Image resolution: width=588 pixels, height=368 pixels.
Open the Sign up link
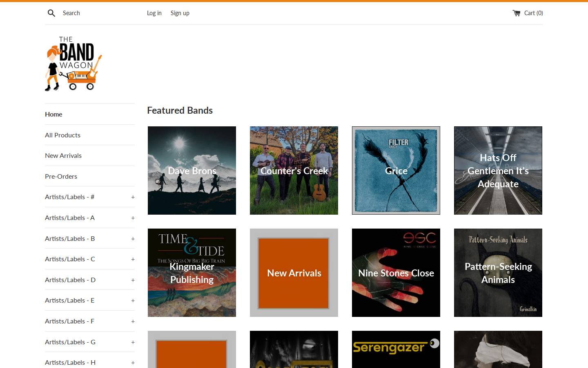[x=180, y=13]
